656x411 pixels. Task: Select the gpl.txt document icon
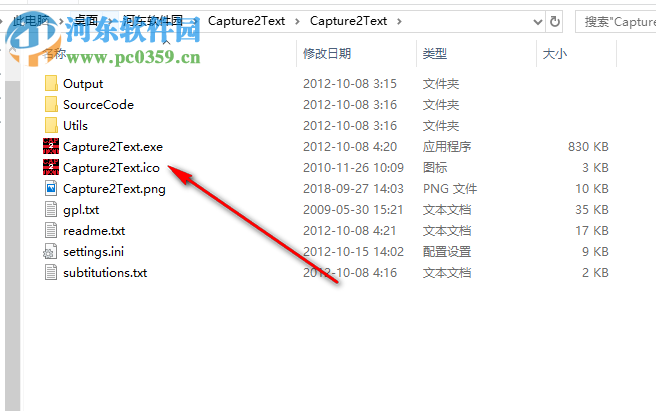(51, 209)
